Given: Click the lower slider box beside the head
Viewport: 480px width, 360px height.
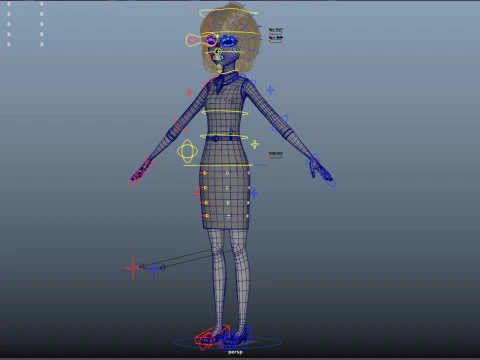Looking at the screenshot, I should 276,42.
